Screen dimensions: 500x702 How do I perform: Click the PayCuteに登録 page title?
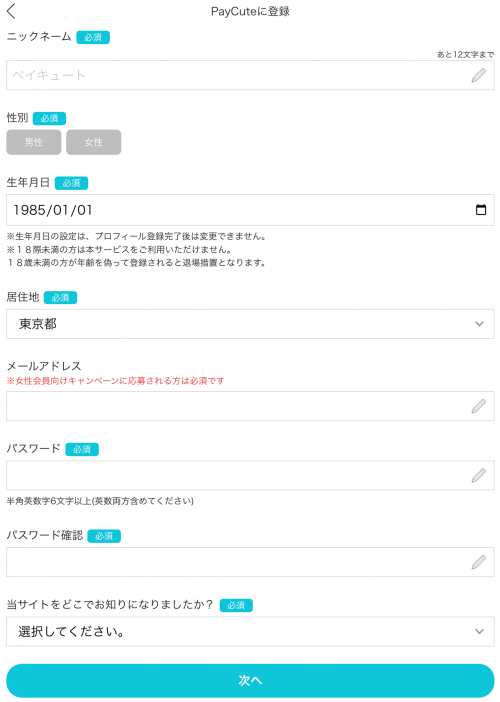pyautogui.click(x=250, y=11)
